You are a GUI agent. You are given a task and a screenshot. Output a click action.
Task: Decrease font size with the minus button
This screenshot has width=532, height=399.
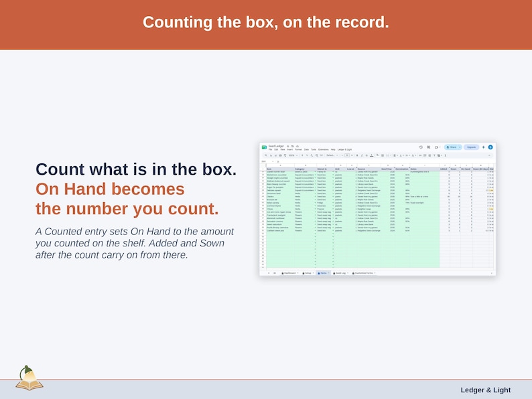pos(342,155)
